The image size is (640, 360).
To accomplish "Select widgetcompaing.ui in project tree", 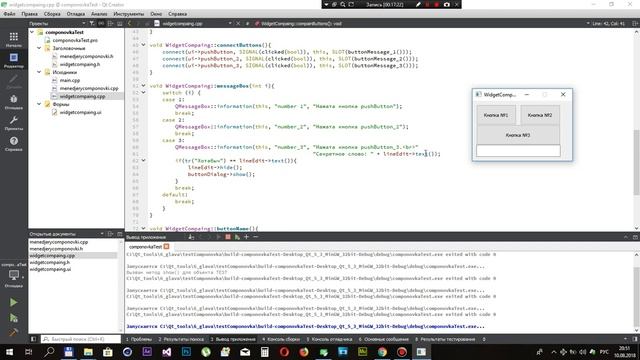I will coord(80,112).
